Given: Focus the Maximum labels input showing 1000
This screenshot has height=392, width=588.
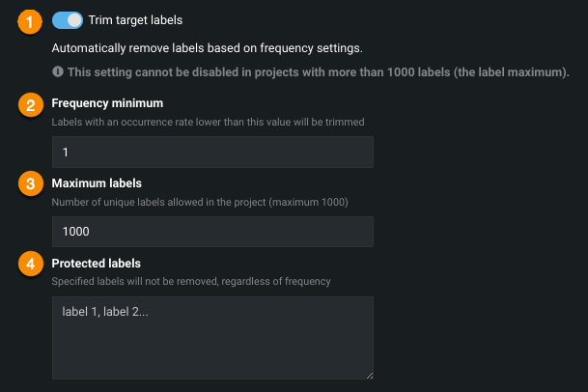Looking at the screenshot, I should pos(212,232).
